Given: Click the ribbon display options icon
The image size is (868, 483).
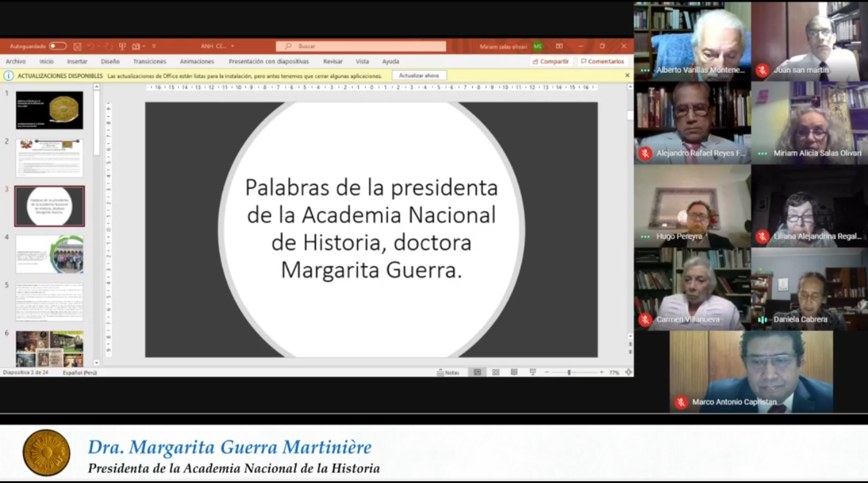Looking at the screenshot, I should [x=559, y=46].
